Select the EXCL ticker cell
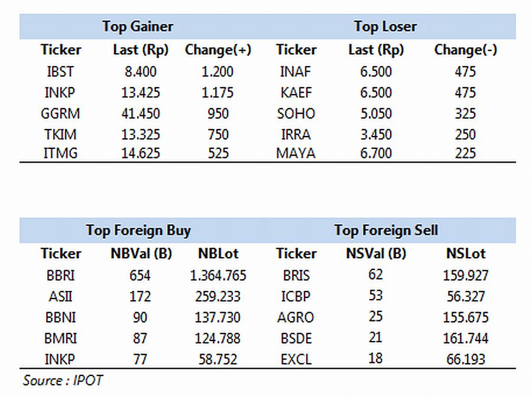 click(x=296, y=359)
